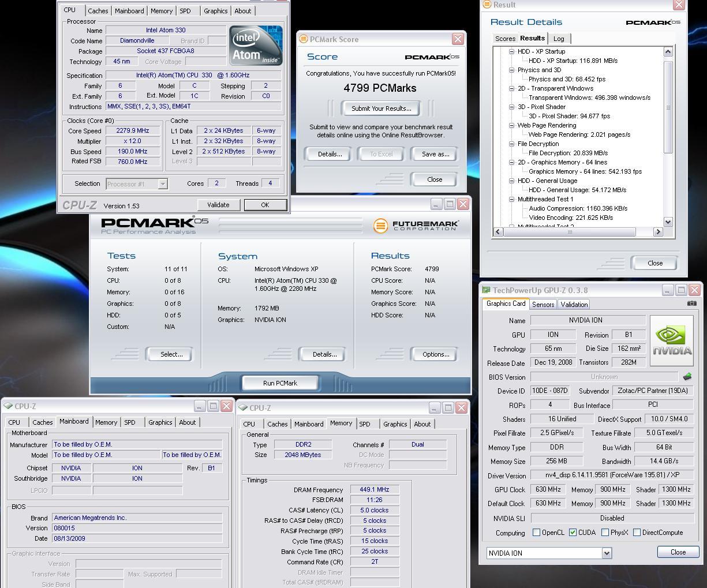Switch to Caches tab in top CPU-Z
Viewport: 707px width, 588px height.
(x=98, y=11)
